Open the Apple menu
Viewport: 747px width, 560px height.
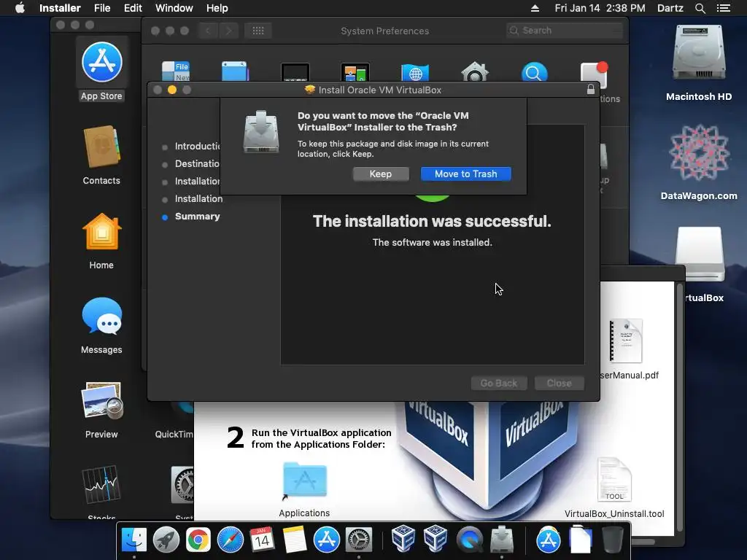point(20,8)
